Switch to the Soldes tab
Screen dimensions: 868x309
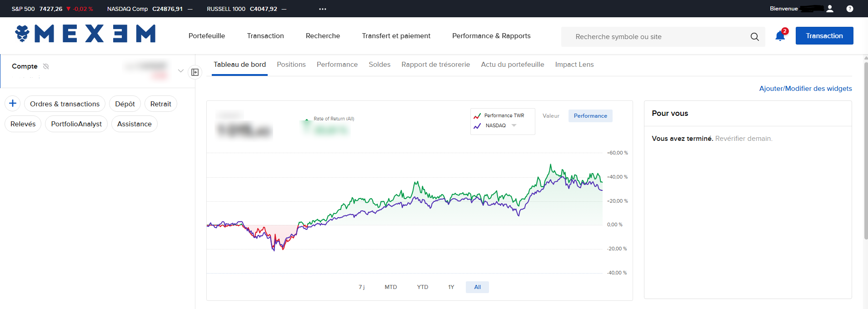[x=379, y=65]
